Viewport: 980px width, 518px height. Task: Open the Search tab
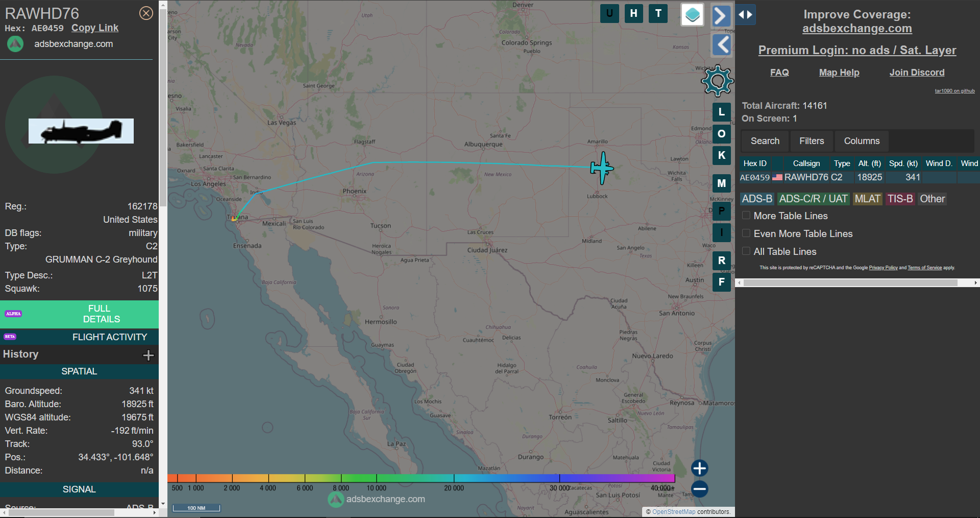(x=765, y=141)
